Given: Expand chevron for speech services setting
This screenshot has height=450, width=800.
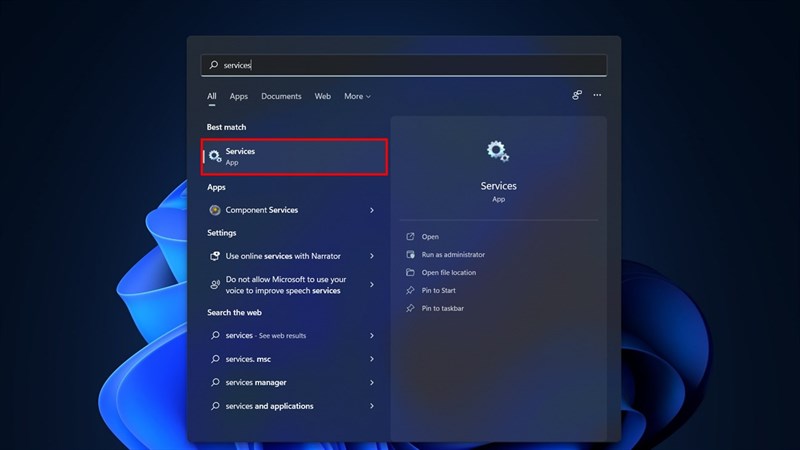Looking at the screenshot, I should [x=372, y=285].
